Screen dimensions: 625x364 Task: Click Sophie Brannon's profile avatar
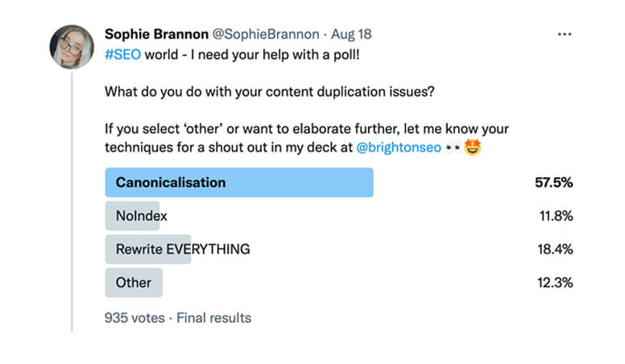click(x=72, y=48)
